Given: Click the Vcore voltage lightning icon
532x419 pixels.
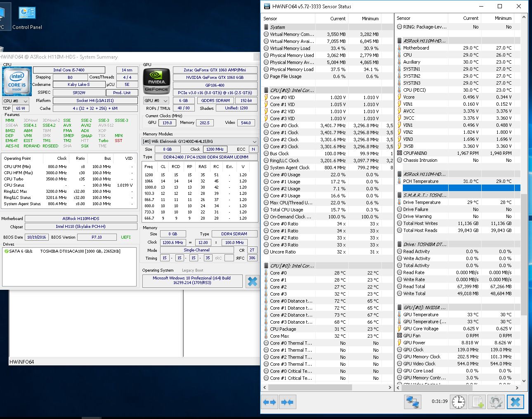Looking at the screenshot, I should point(400,97).
